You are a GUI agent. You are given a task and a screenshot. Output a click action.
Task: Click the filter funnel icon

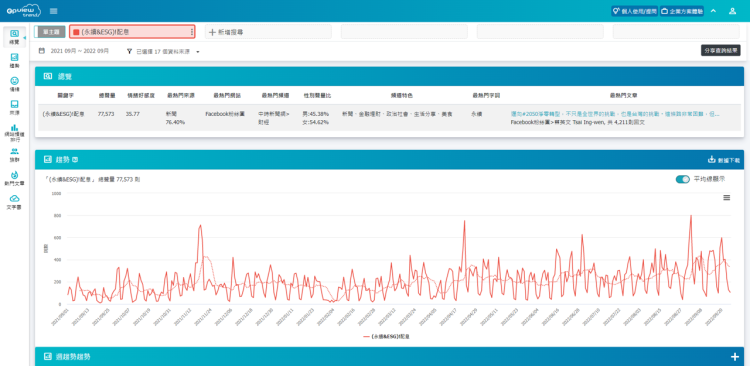point(129,51)
